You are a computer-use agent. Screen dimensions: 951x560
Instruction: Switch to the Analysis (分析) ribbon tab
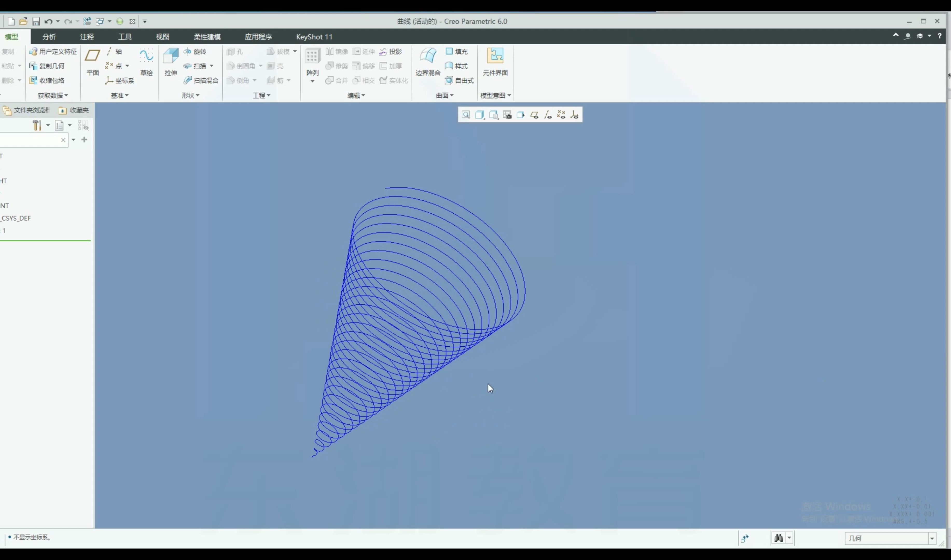coord(49,37)
